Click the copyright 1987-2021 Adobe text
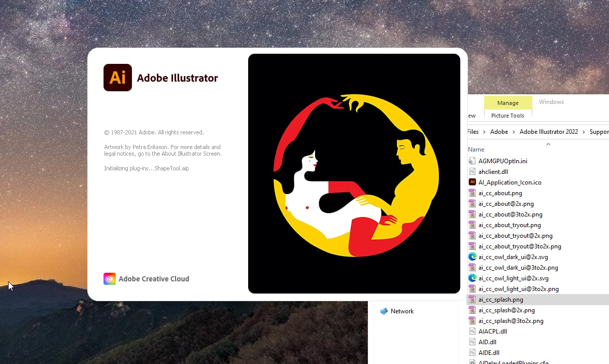 coord(154,132)
